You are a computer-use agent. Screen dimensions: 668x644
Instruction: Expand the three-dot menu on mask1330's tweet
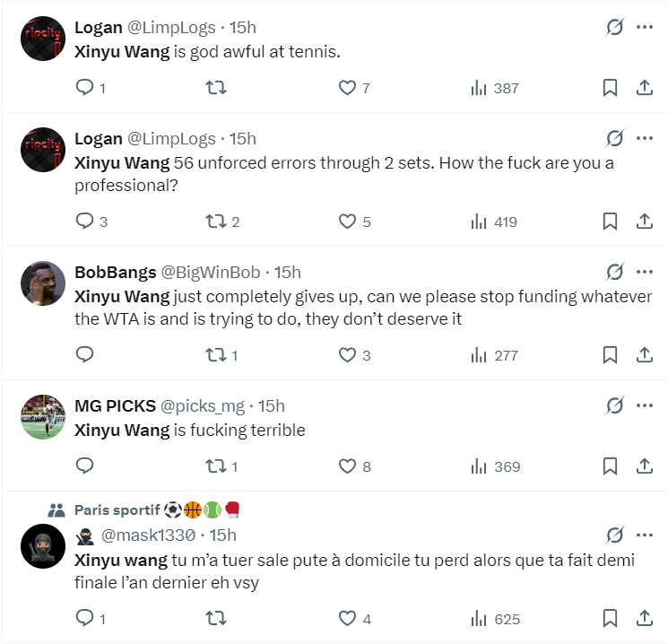(x=644, y=535)
